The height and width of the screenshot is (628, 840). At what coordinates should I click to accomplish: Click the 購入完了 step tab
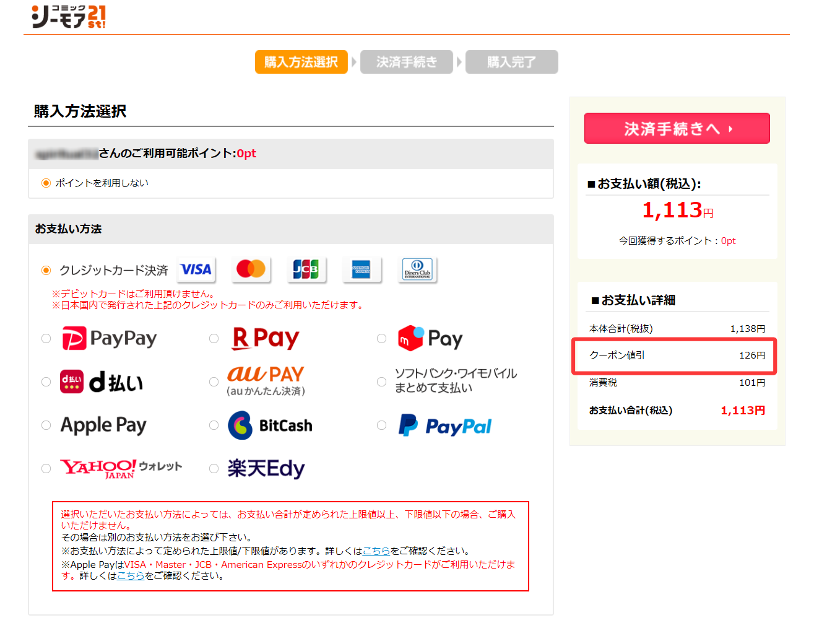click(512, 62)
